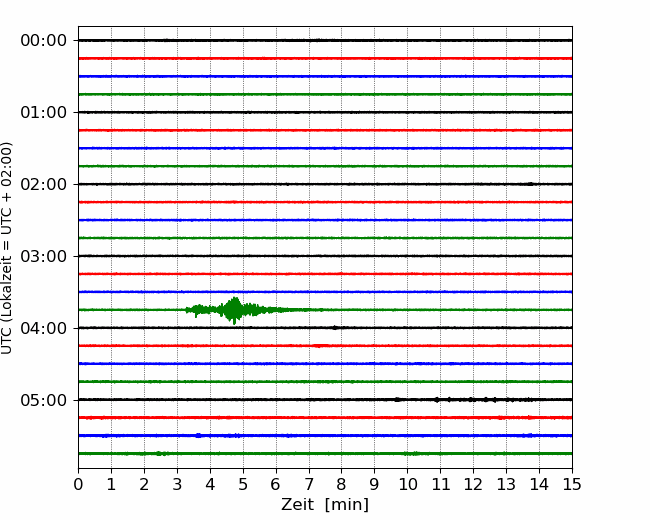650x520 pixels.
Task: Click the blip on the 04:15 red trace
Action: (320, 345)
